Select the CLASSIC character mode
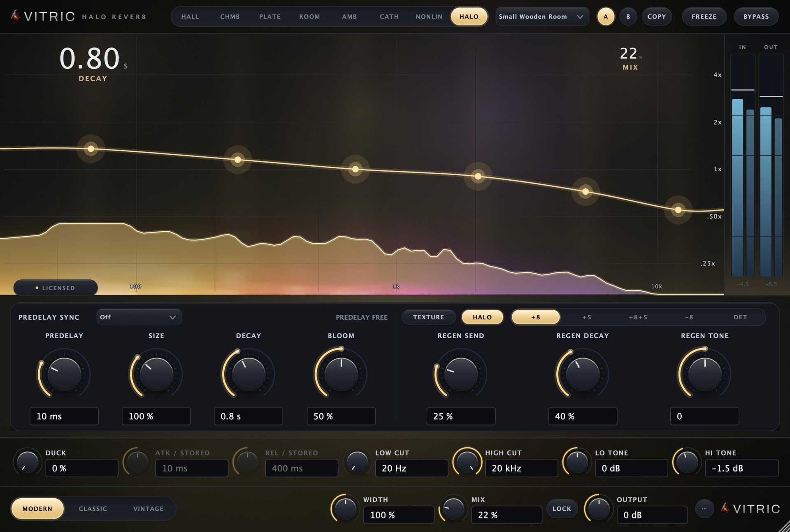The width and height of the screenshot is (790, 532). point(93,509)
